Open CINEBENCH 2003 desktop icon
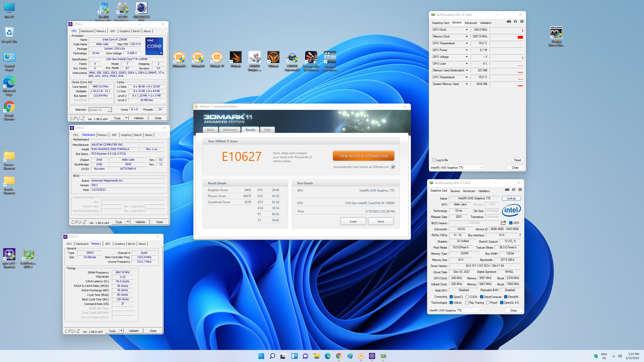The width and height of the screenshot is (644, 362). pos(141,11)
